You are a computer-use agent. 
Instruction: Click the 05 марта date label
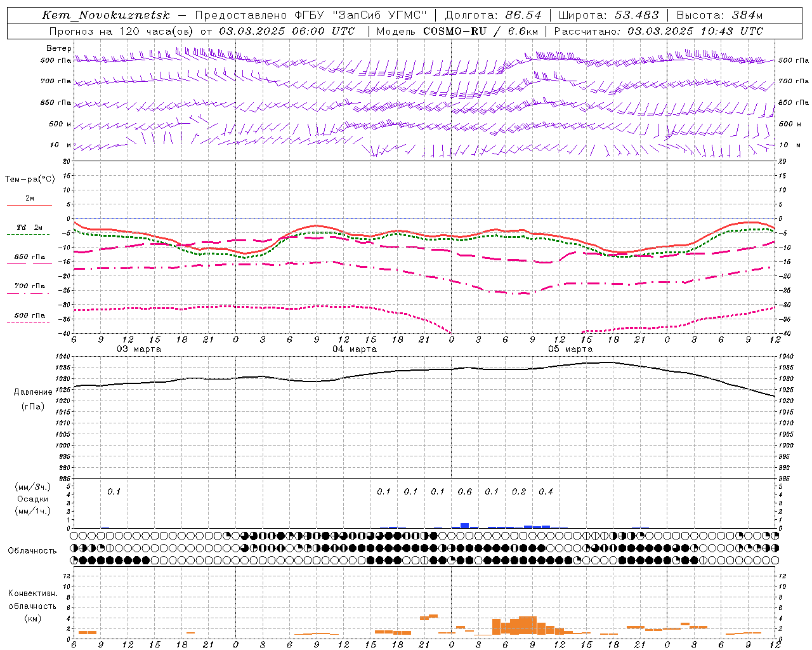[x=570, y=349]
